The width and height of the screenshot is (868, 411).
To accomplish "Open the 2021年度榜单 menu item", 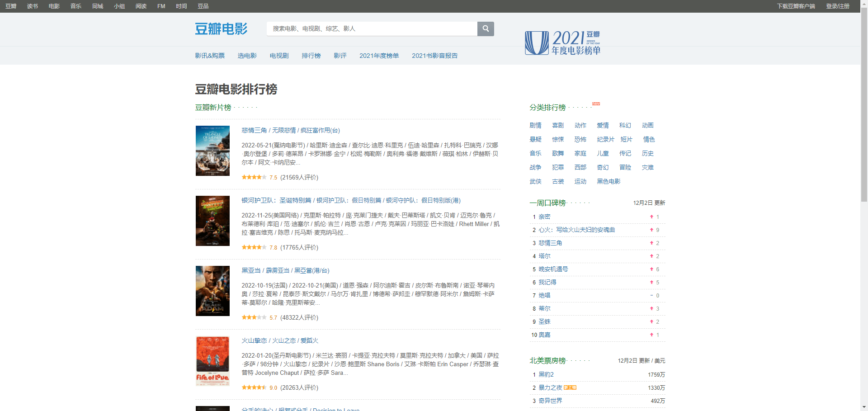I will click(x=379, y=56).
